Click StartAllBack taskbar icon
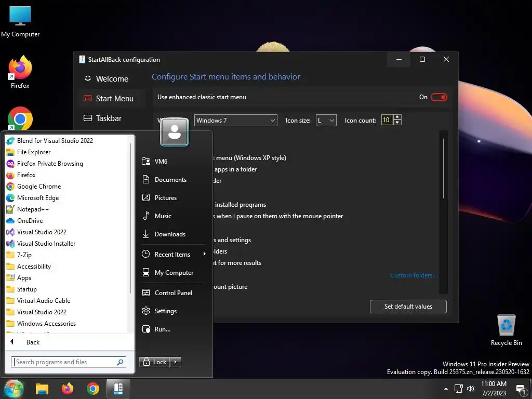Screen dimensions: 532x399 (118, 389)
